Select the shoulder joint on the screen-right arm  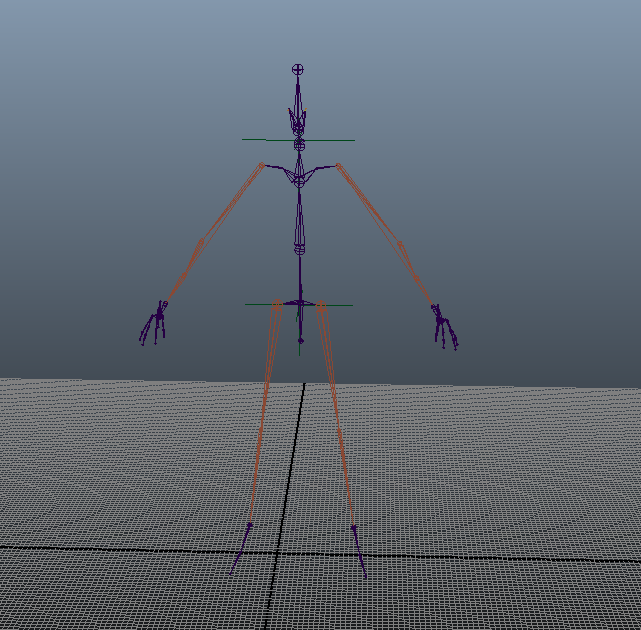(x=338, y=166)
